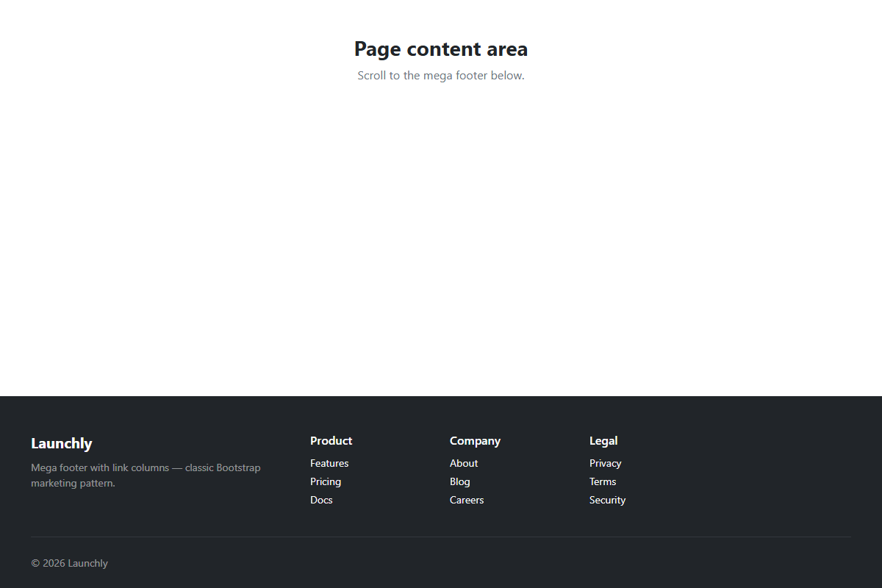Click the Careers link

(467, 500)
